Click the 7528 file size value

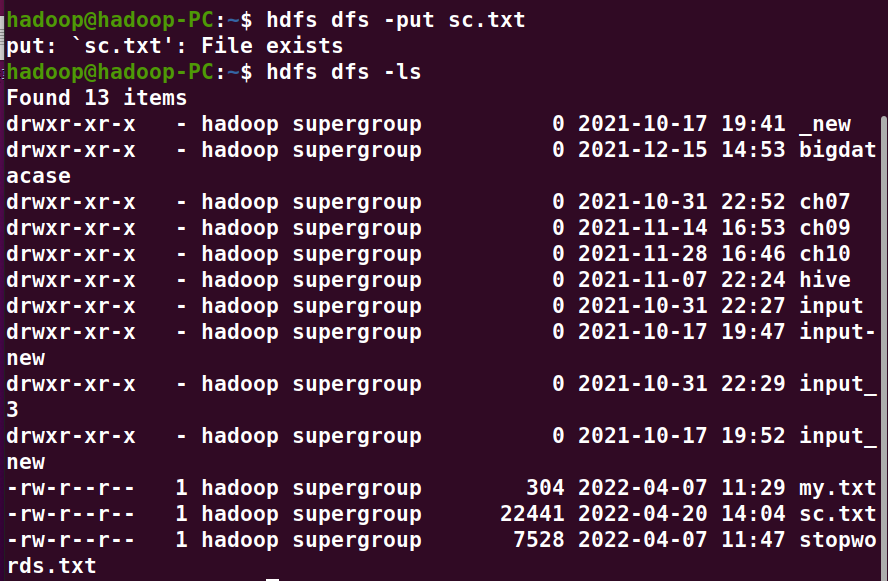(x=539, y=540)
